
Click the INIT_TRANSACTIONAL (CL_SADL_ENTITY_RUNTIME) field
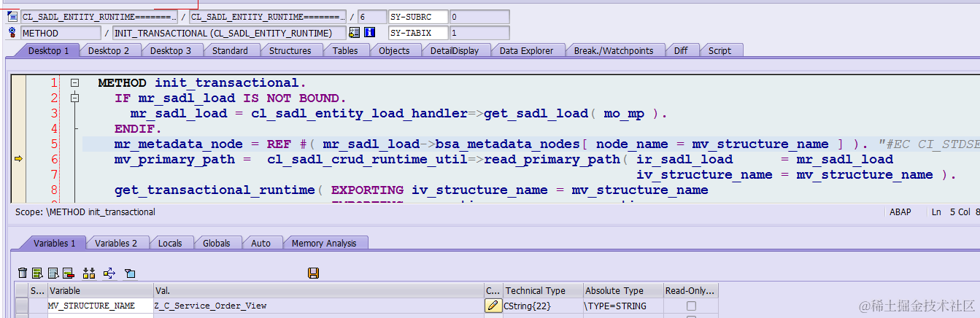tap(229, 33)
